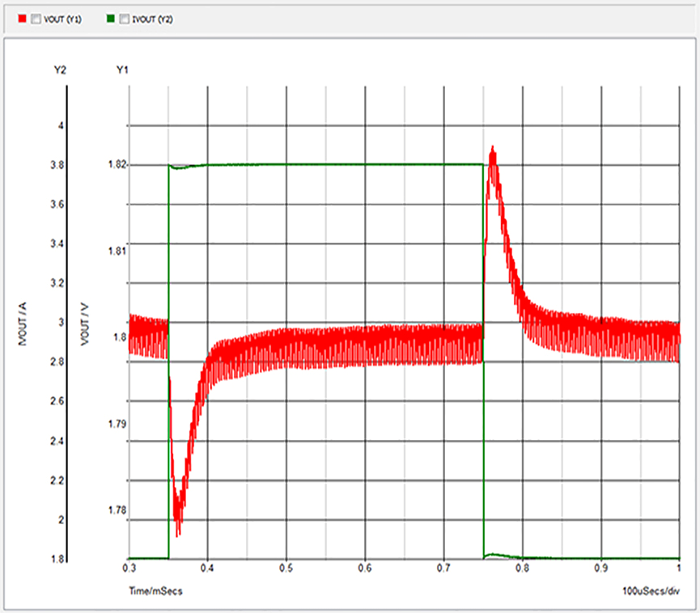Select the green IVOUT waveform curve

[324, 164]
